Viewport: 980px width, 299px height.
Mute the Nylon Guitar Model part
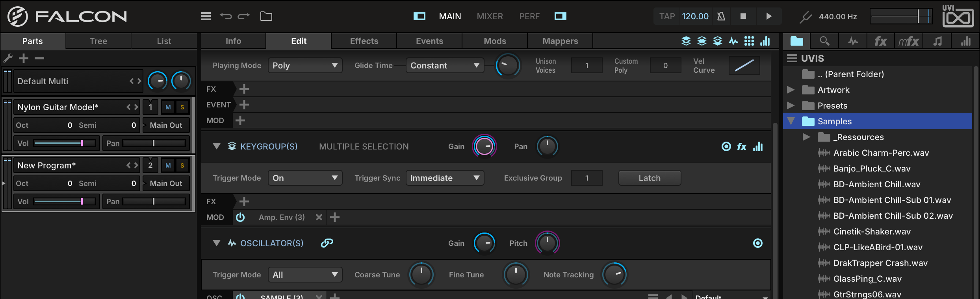point(168,107)
